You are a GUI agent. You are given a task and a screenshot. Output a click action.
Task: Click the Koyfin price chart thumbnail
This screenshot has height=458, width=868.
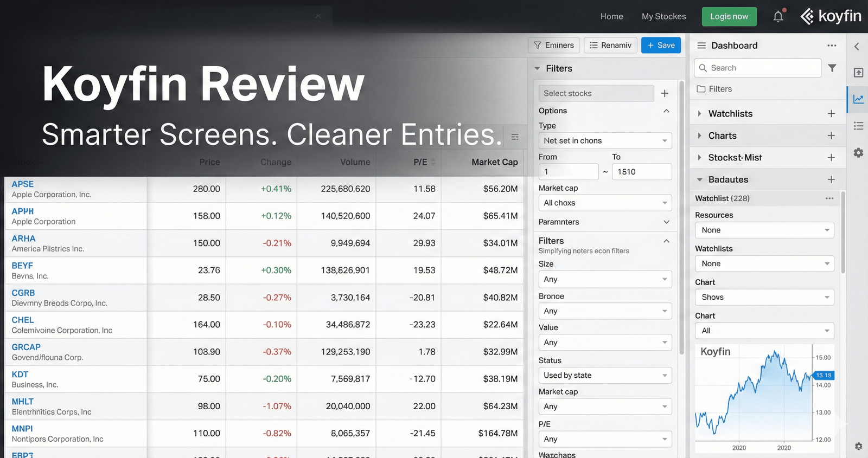click(x=764, y=398)
